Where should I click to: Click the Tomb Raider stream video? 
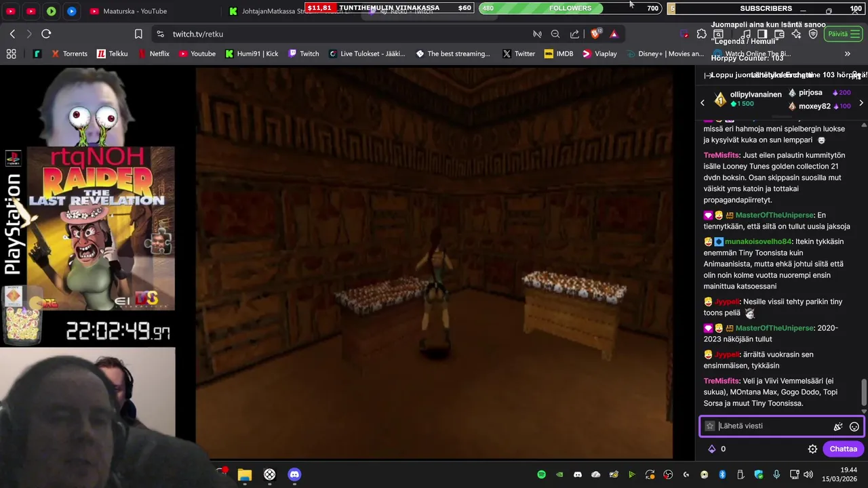(434, 263)
